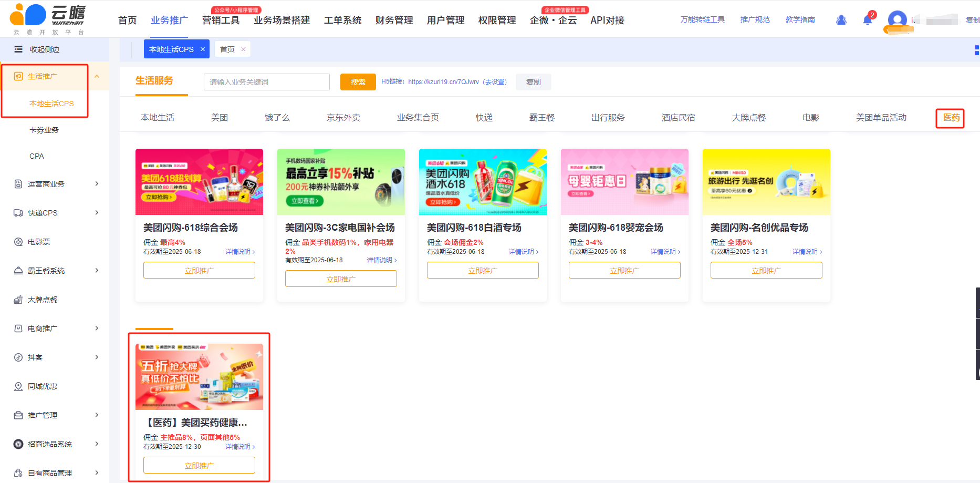Switch to the 美团单品活动 tab
This screenshot has width=980, height=483.
(881, 117)
